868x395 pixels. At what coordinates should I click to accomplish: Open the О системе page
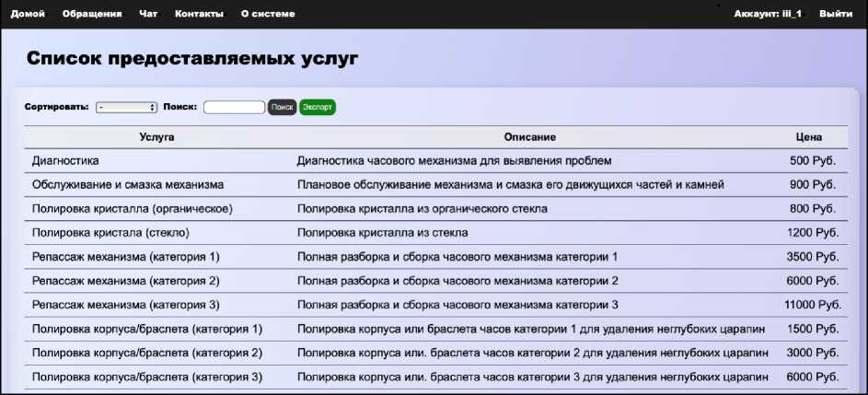[268, 14]
